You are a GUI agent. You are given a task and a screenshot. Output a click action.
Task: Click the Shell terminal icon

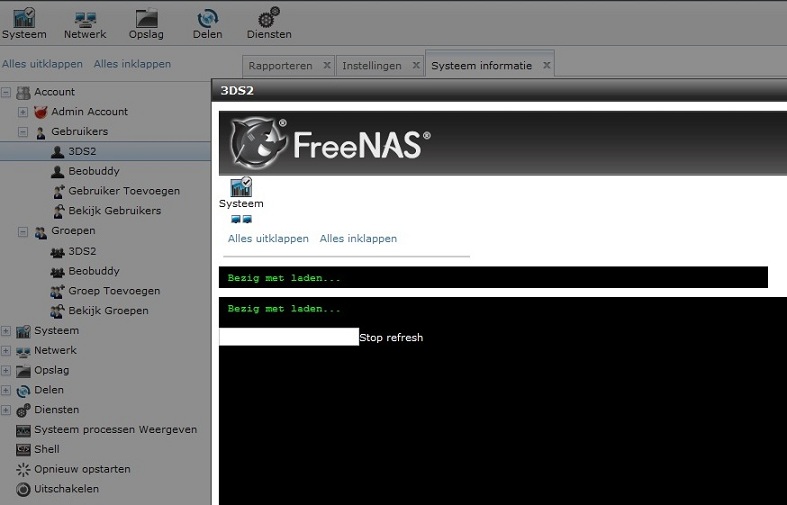tap(23, 450)
